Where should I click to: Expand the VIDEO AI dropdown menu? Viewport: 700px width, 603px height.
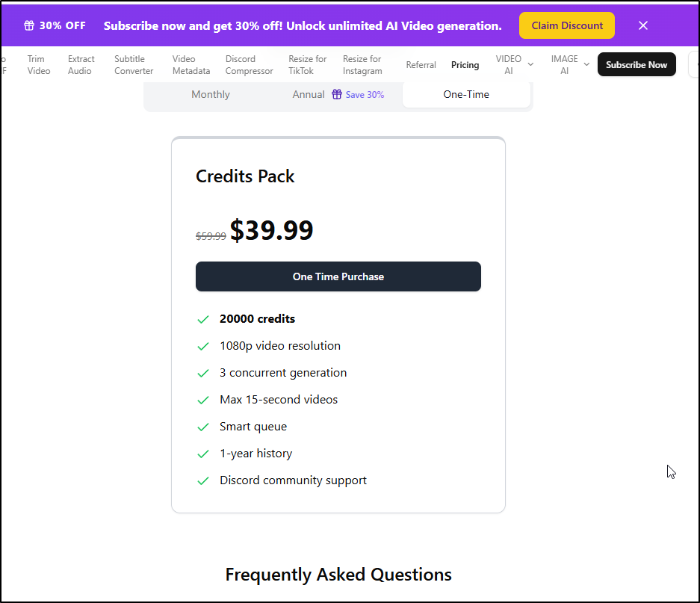coord(515,65)
